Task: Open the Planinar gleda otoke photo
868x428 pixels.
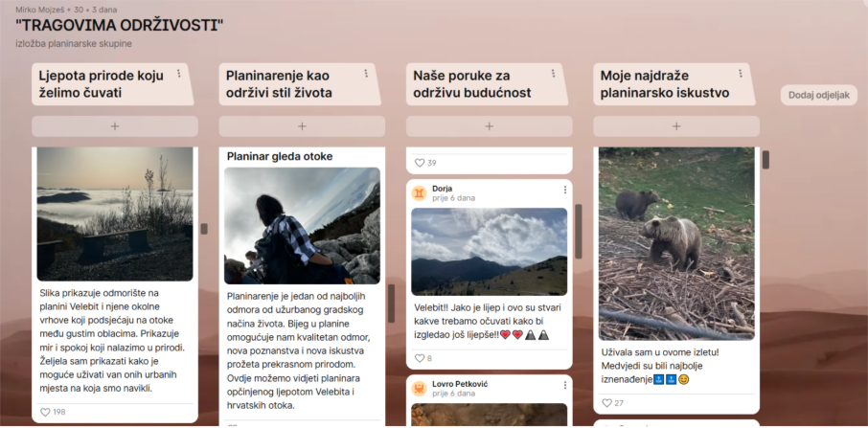Action: tap(302, 226)
